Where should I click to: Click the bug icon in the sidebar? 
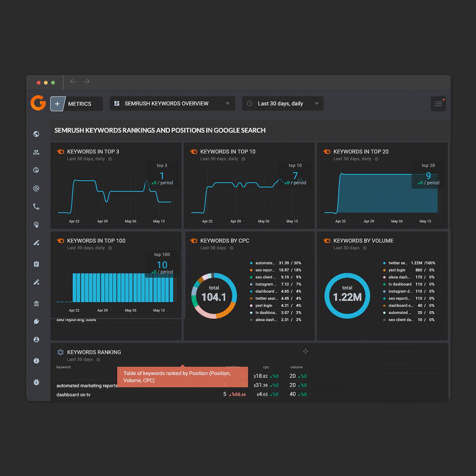[36, 382]
